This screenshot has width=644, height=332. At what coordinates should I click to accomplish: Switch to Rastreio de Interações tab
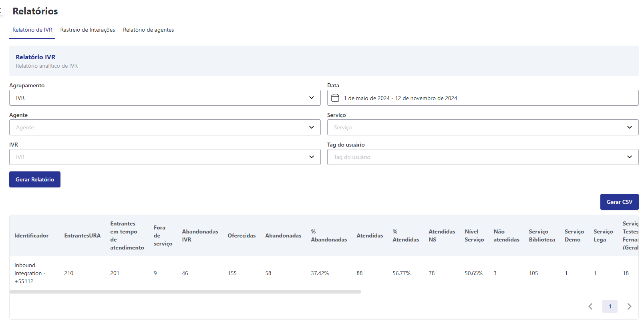[x=88, y=30]
